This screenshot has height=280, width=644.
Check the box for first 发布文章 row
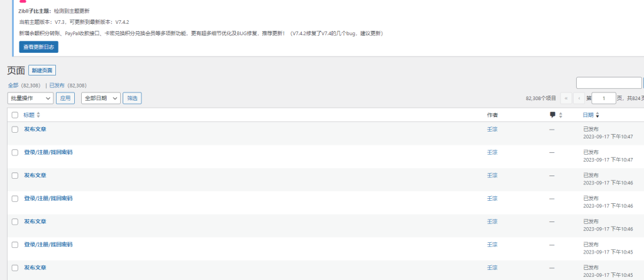coord(15,129)
